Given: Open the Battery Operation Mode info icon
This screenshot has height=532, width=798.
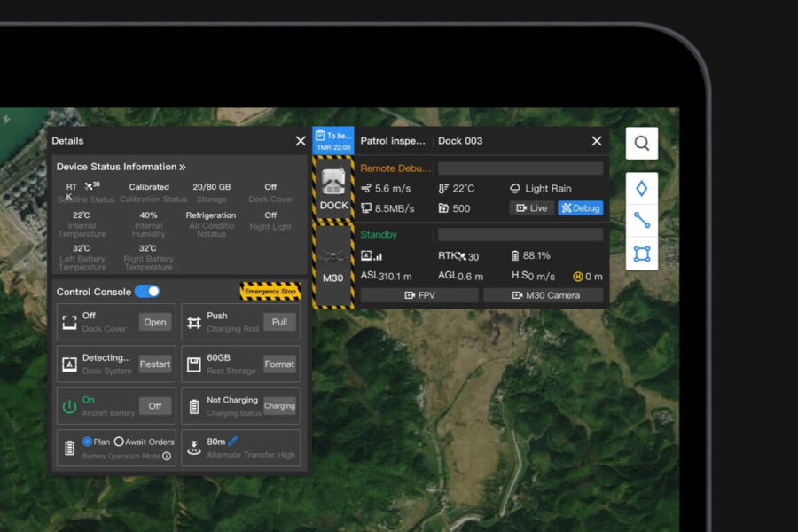Looking at the screenshot, I should [x=167, y=456].
